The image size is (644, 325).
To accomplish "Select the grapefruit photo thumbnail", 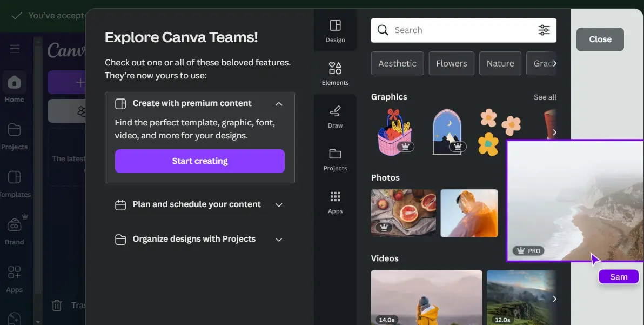I will pos(404,213).
